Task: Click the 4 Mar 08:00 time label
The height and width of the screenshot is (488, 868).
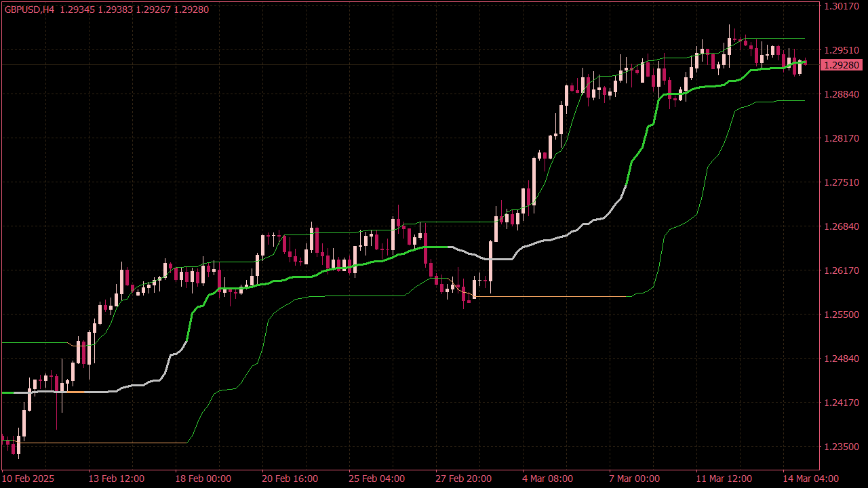Action: 547,479
